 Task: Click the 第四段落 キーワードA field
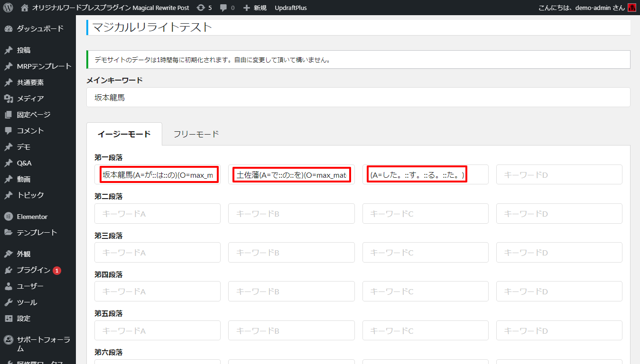[x=158, y=291]
